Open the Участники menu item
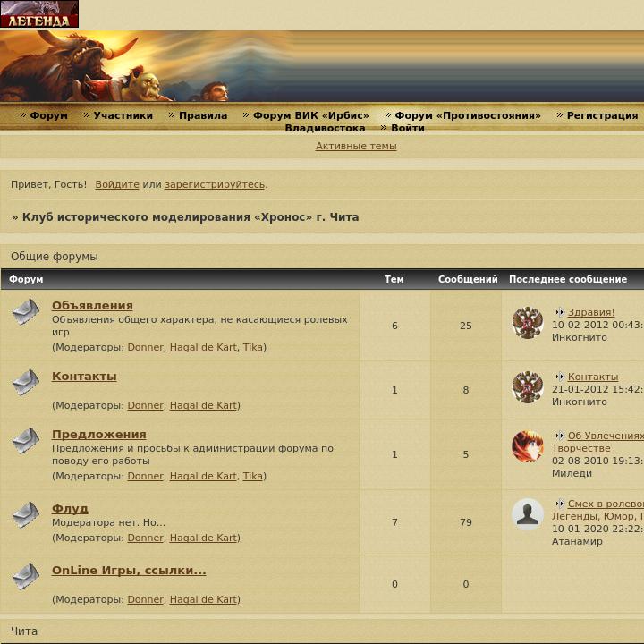 123,115
